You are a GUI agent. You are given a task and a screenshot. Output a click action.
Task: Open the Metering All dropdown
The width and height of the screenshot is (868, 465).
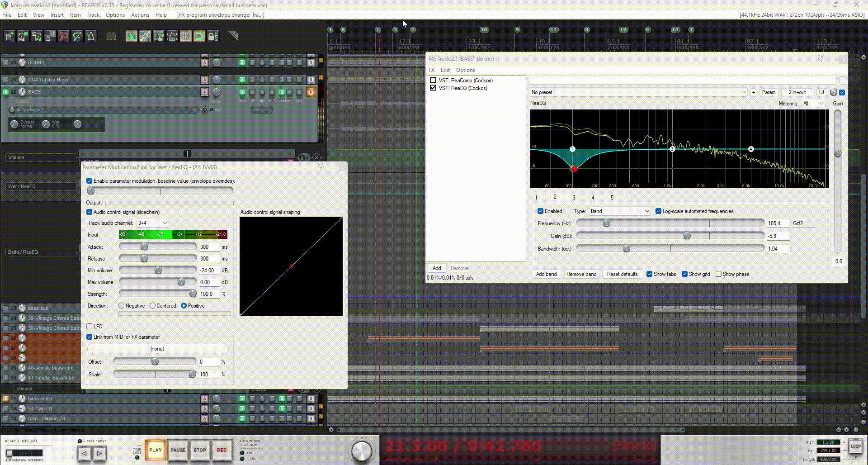tap(814, 104)
